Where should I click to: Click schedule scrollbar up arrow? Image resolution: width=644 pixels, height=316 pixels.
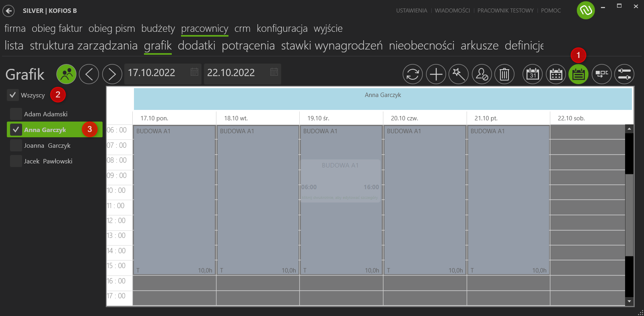click(x=629, y=129)
